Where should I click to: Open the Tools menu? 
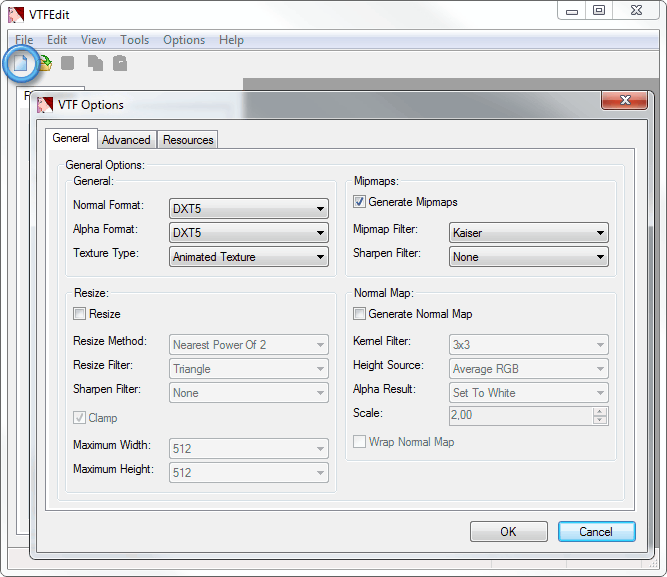(x=134, y=40)
